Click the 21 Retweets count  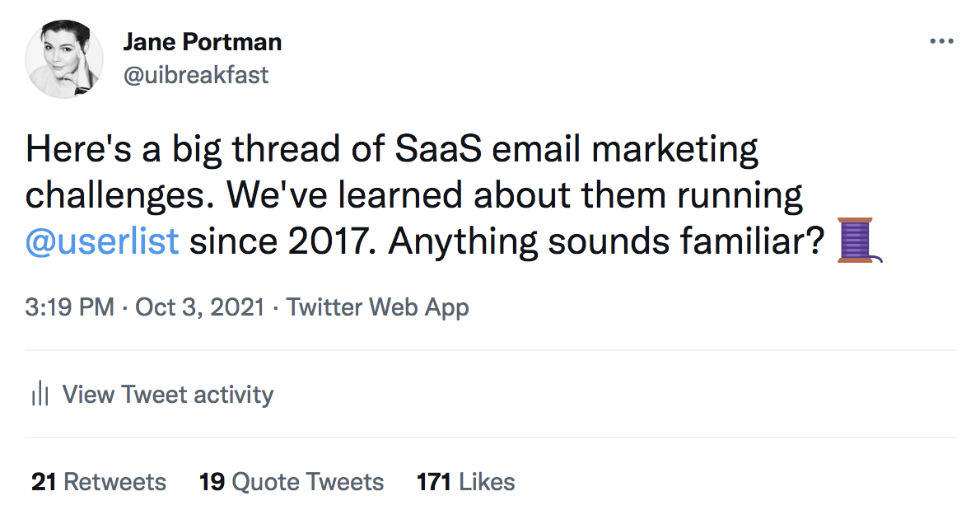click(x=98, y=481)
